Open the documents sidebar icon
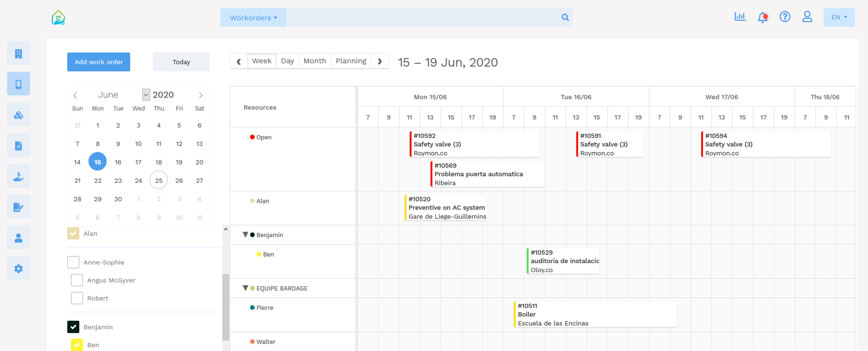Viewport: 868px width, 351px height. click(x=19, y=146)
